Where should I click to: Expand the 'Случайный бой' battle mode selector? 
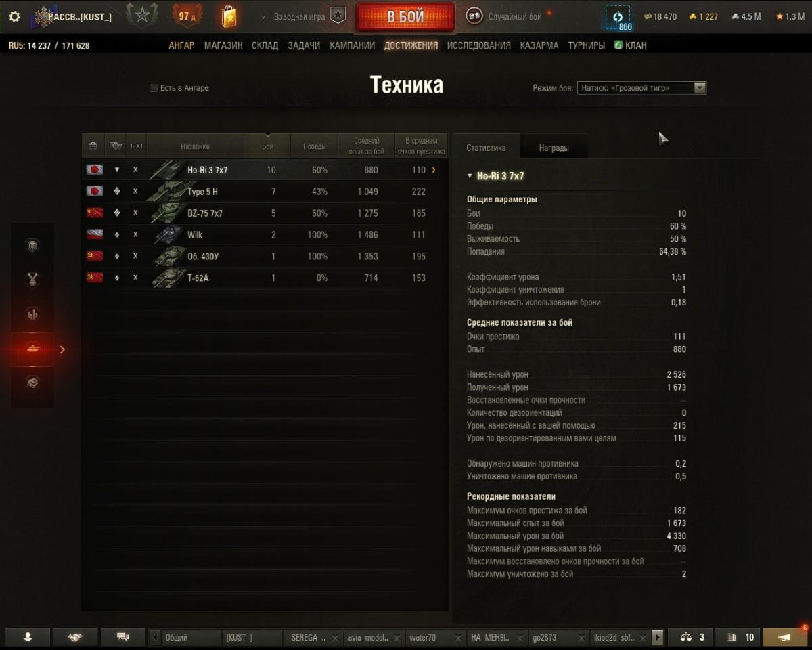[x=505, y=16]
